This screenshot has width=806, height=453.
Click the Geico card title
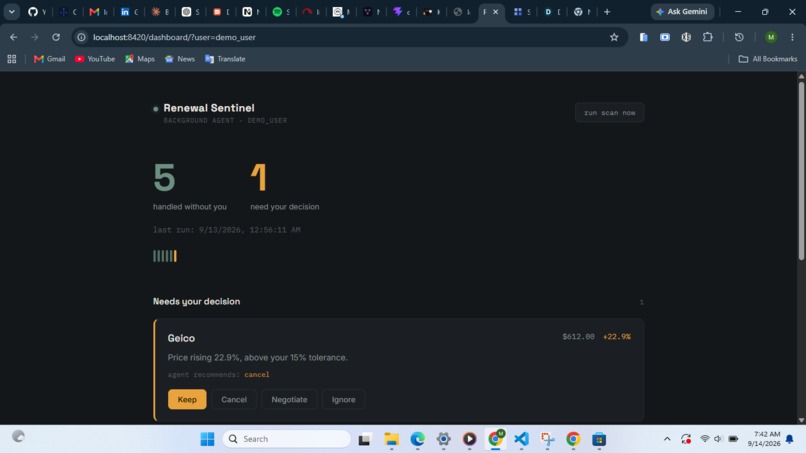[x=181, y=338]
